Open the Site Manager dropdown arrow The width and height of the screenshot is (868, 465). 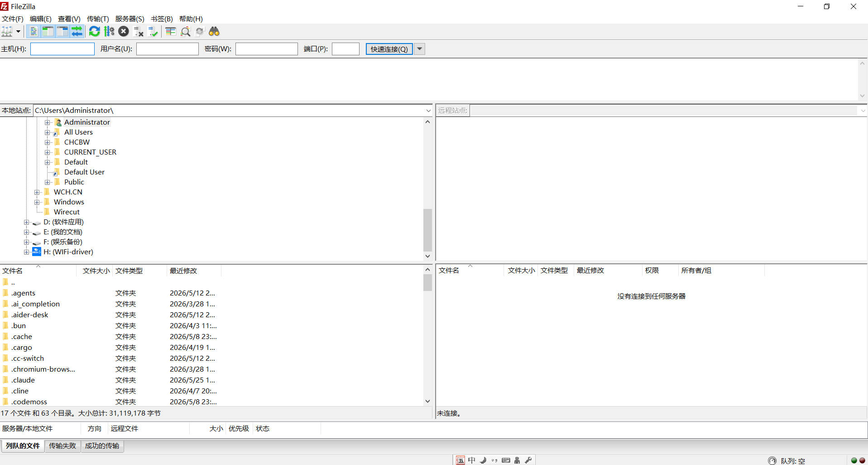pyautogui.click(x=18, y=31)
